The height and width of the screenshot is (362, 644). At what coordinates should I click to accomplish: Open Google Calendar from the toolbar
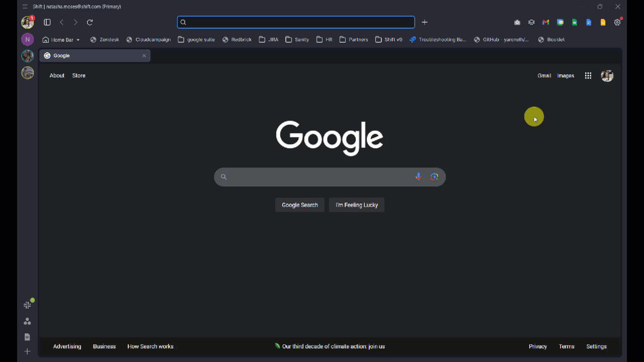point(560,22)
